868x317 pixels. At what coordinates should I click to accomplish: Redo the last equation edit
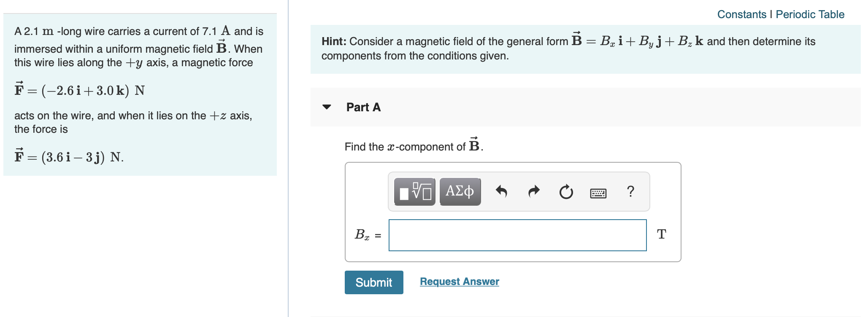(x=534, y=192)
